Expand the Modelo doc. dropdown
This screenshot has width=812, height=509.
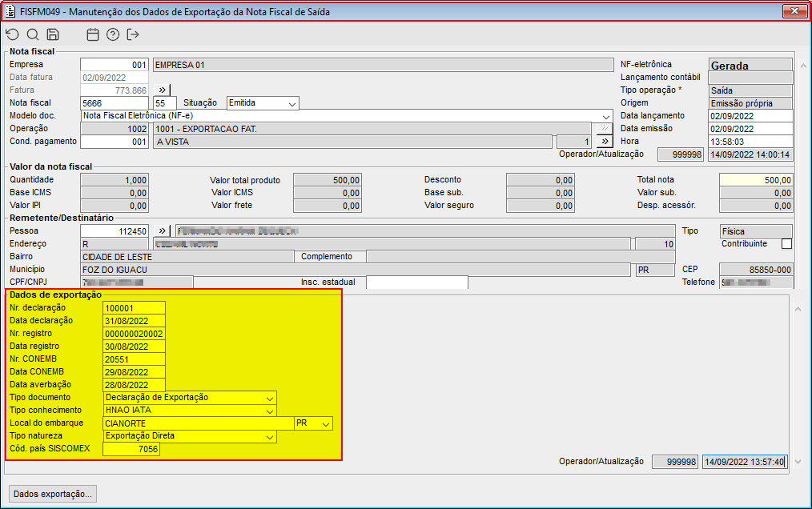click(606, 116)
